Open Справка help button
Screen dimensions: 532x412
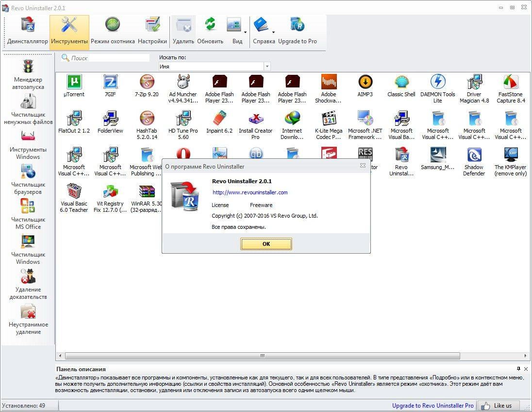tap(262, 32)
